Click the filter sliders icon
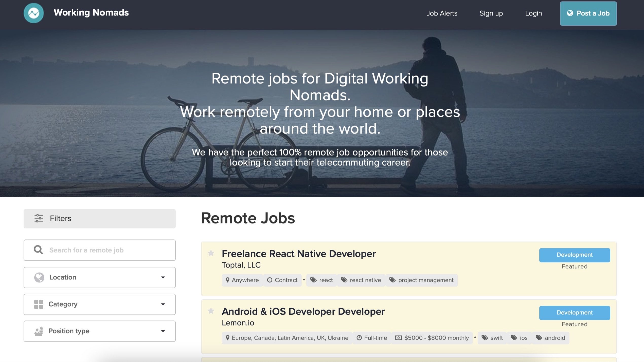 (39, 218)
